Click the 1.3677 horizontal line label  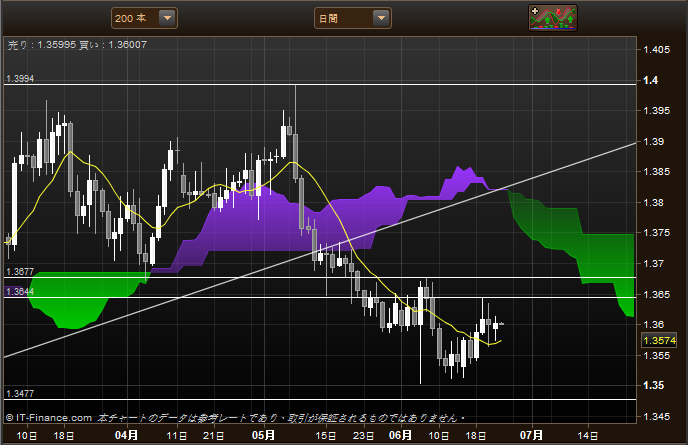tap(20, 272)
